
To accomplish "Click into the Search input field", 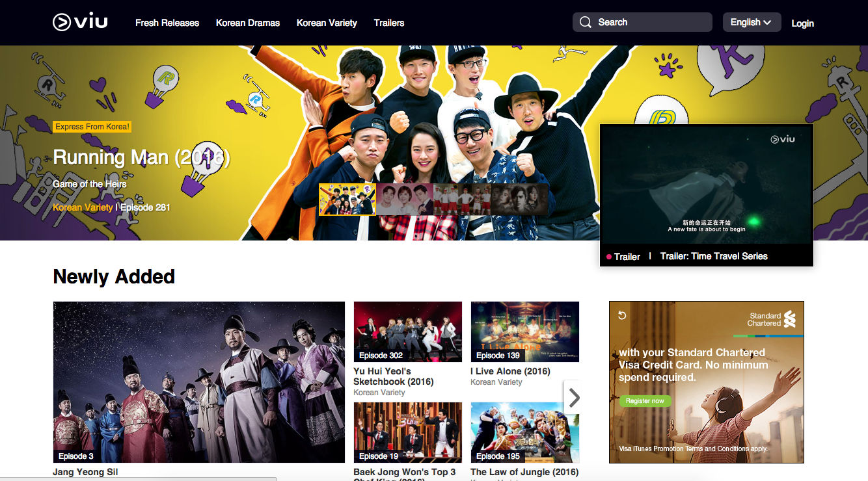I will pos(642,22).
